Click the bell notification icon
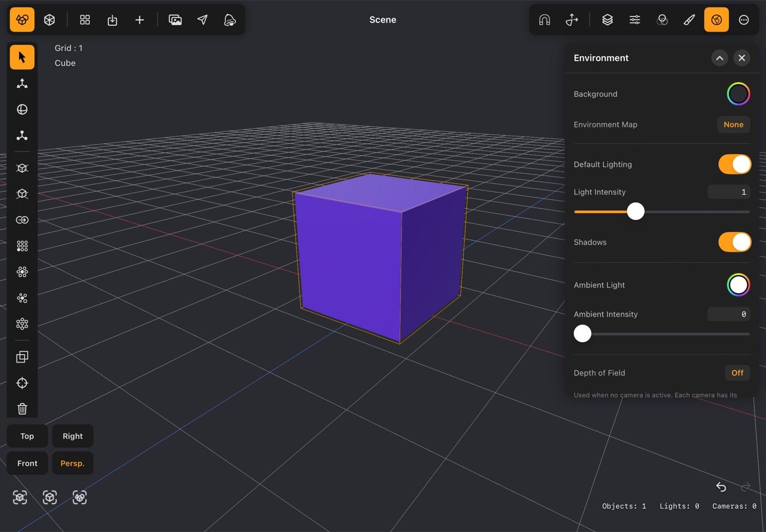 coord(230,20)
